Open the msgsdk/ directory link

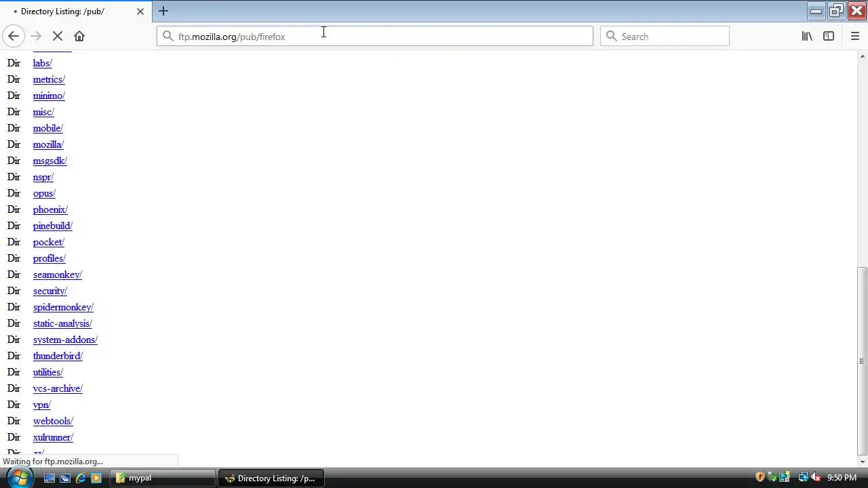click(x=50, y=161)
